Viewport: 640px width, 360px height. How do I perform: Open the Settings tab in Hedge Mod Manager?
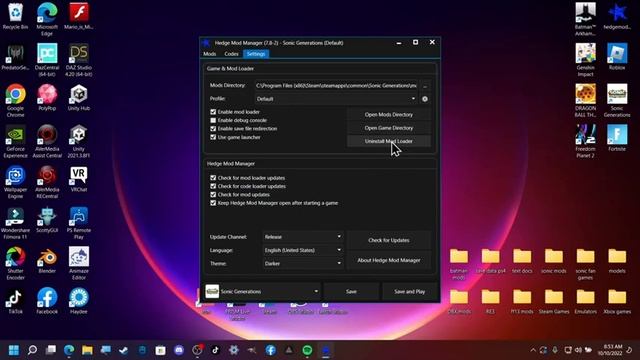[256, 54]
